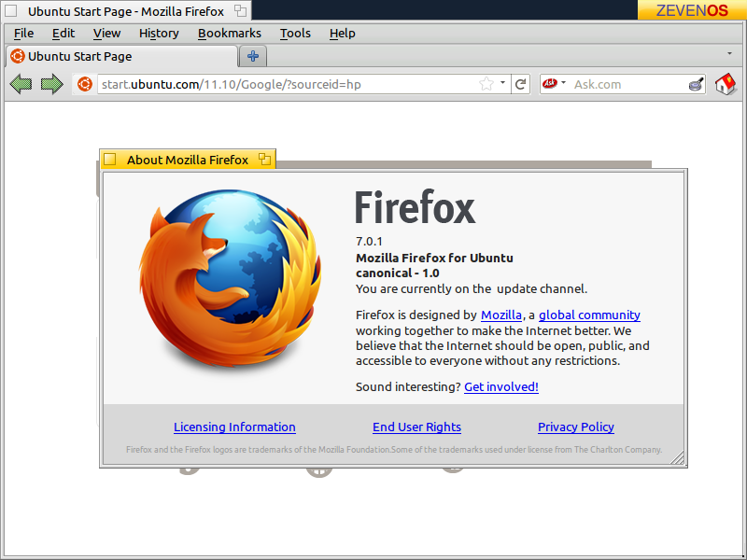The height and width of the screenshot is (560, 747).
Task: Click the Firefox logo in the About dialog
Action: coord(231,279)
